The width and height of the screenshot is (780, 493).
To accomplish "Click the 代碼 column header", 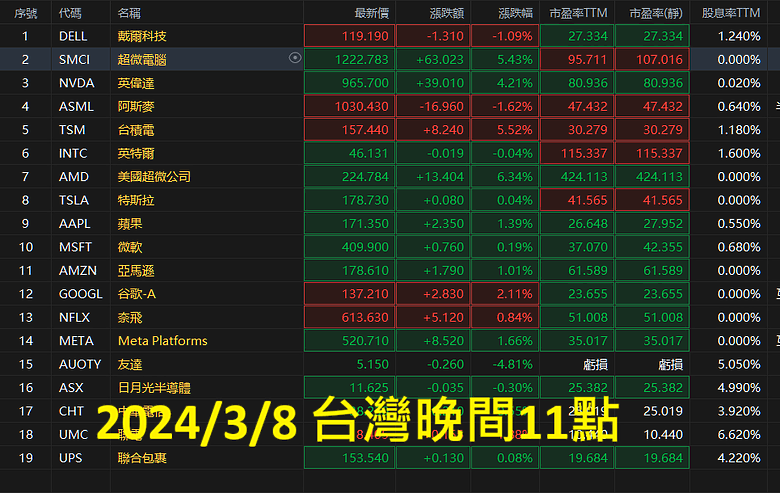I will [70, 13].
